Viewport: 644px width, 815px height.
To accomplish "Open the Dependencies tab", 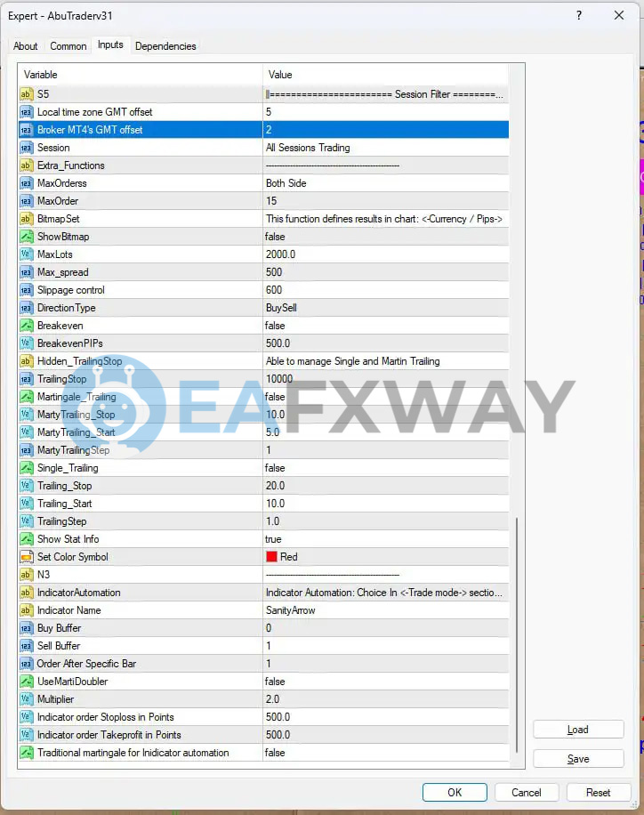I will [x=165, y=45].
